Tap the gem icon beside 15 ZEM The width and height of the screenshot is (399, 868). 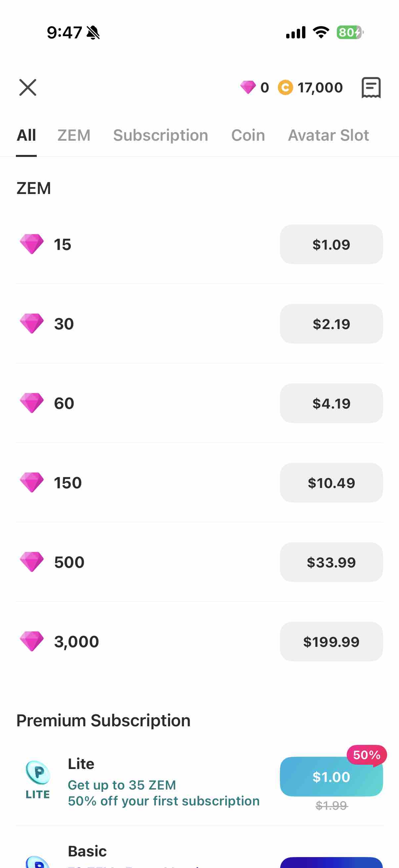[32, 244]
